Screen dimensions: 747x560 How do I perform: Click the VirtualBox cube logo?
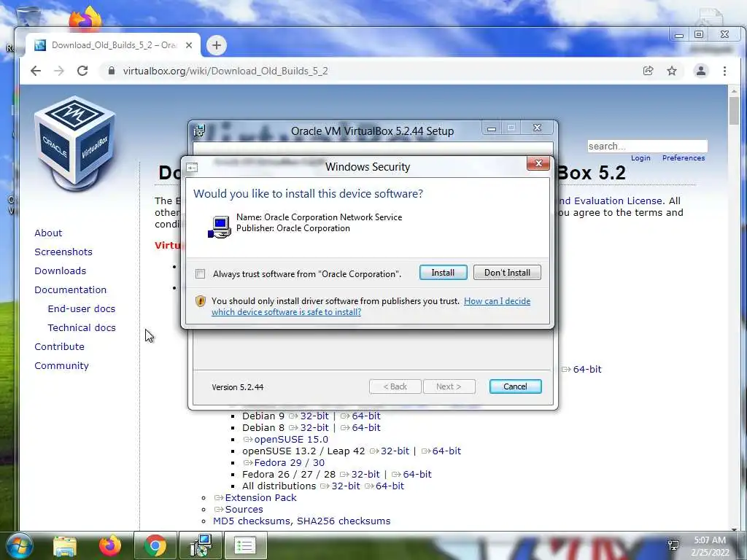click(x=75, y=142)
